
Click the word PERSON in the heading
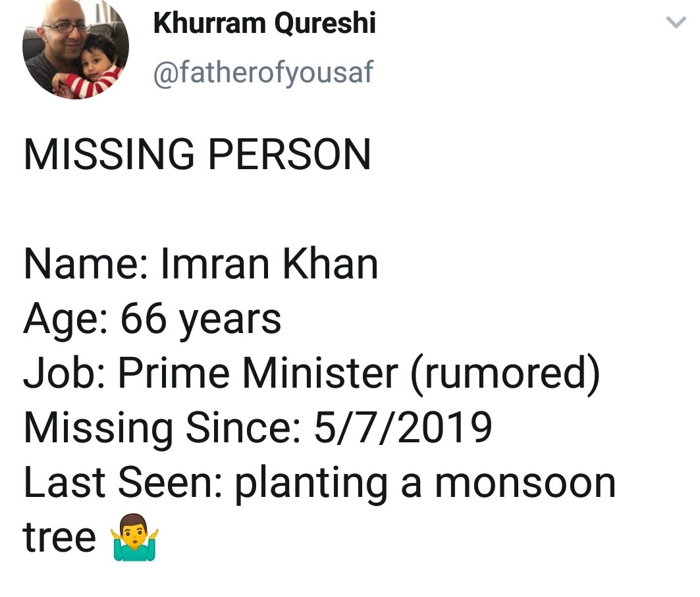285,155
